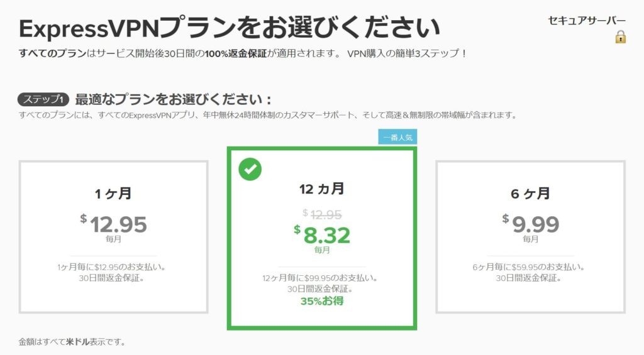This screenshot has height=355, width=644.
Task: Click the 35%お得 savings label
Action: (322, 301)
